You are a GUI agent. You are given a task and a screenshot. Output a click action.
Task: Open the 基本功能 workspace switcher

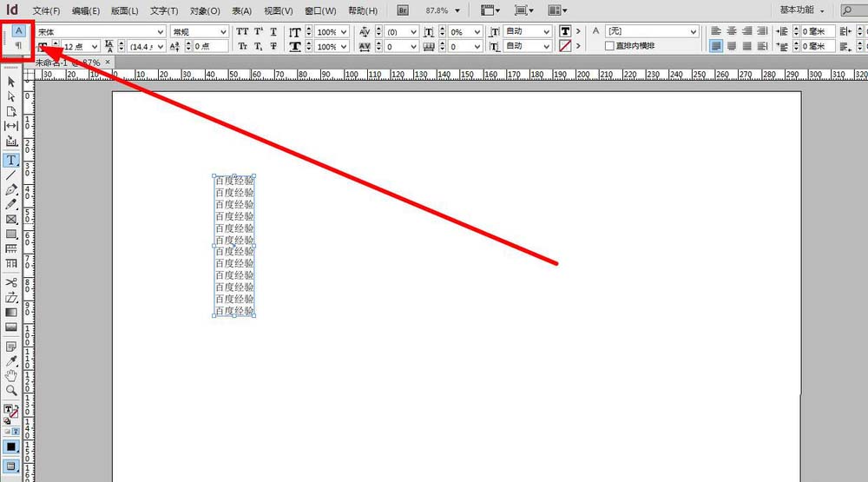click(x=802, y=10)
